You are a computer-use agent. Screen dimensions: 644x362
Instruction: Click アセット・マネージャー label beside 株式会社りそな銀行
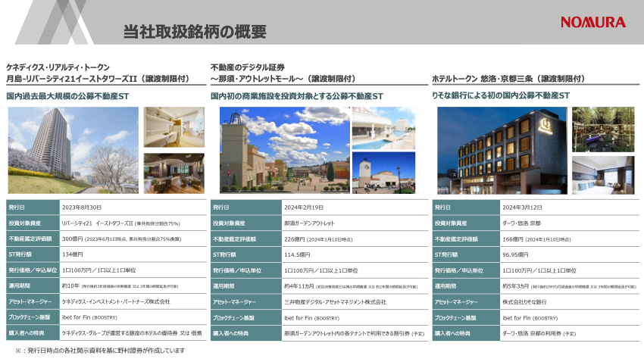pyautogui.click(x=466, y=302)
